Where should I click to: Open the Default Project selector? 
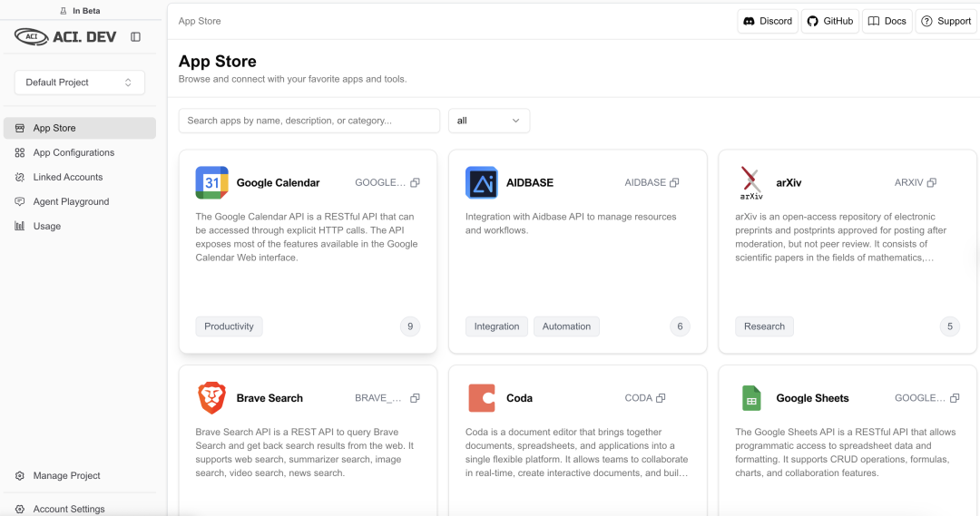(79, 83)
